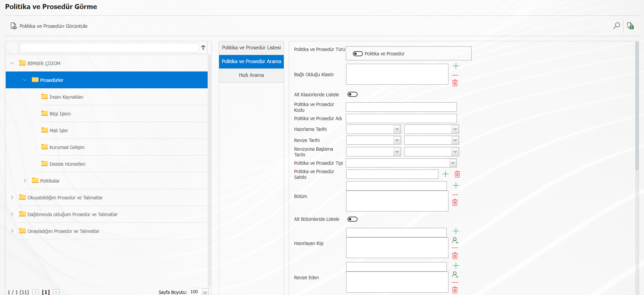This screenshot has height=295, width=644.
Task: Click minus icon for Revize Eden
Action: [455, 283]
